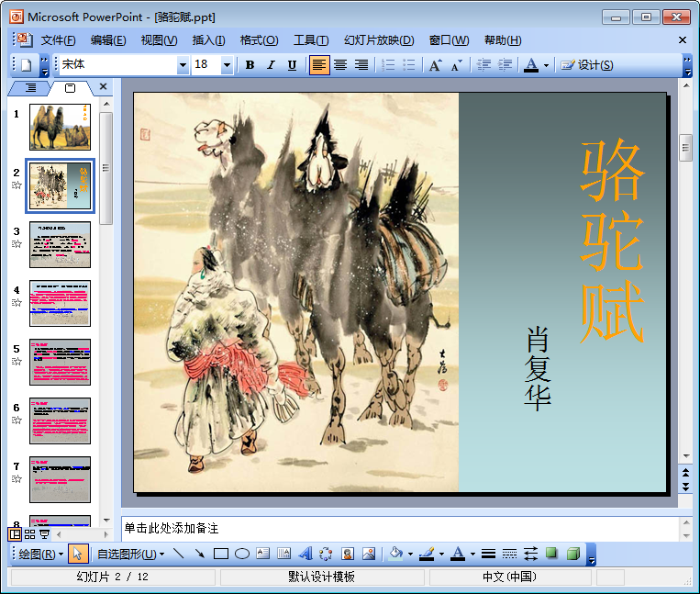Open 插入(I) menu
The height and width of the screenshot is (594, 700).
(x=208, y=40)
